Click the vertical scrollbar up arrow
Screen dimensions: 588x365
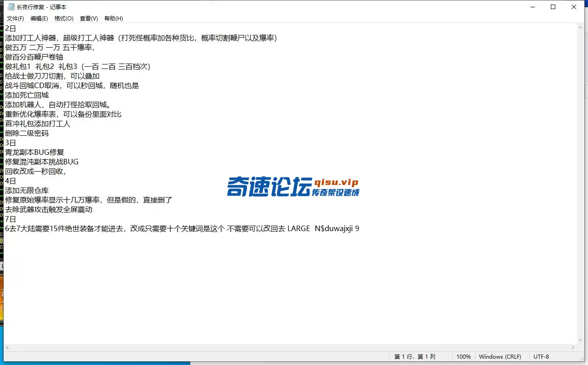coord(580,27)
